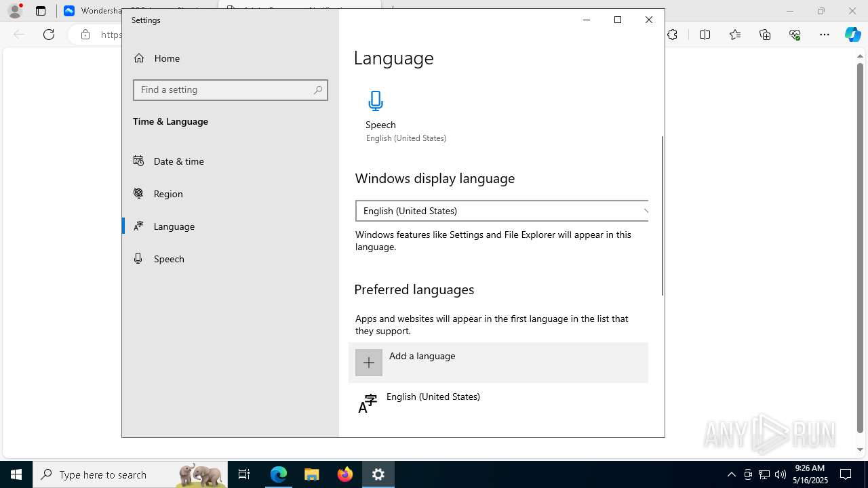The width and height of the screenshot is (868, 488).
Task: Open the Action Center notifications
Action: pyautogui.click(x=846, y=474)
